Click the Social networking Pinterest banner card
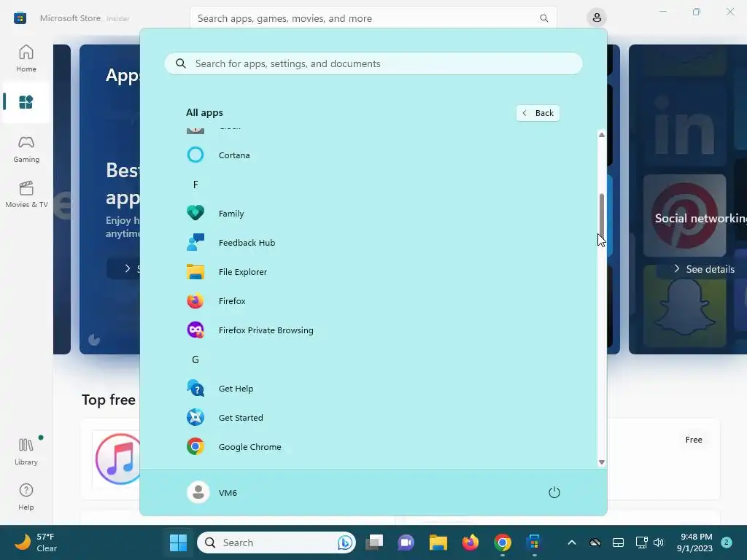 pos(688,199)
